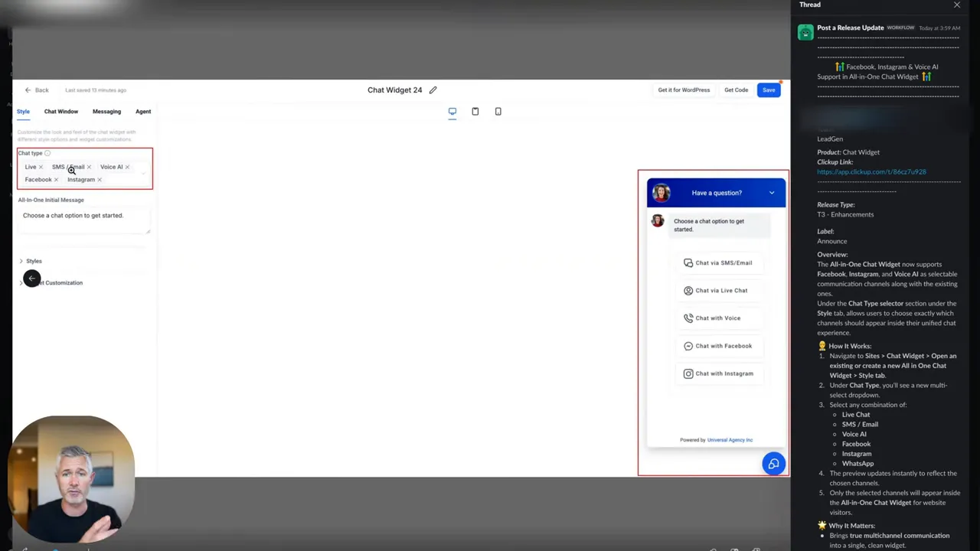The width and height of the screenshot is (980, 551).
Task: Click the small avatar beside the chat message
Action: (658, 221)
